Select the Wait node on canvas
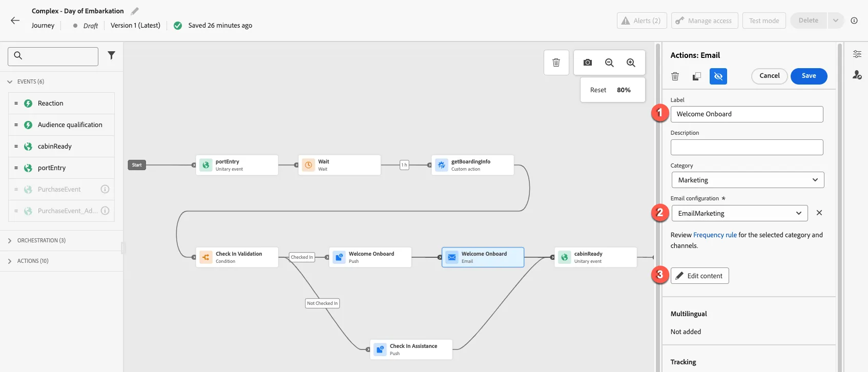 pos(340,165)
